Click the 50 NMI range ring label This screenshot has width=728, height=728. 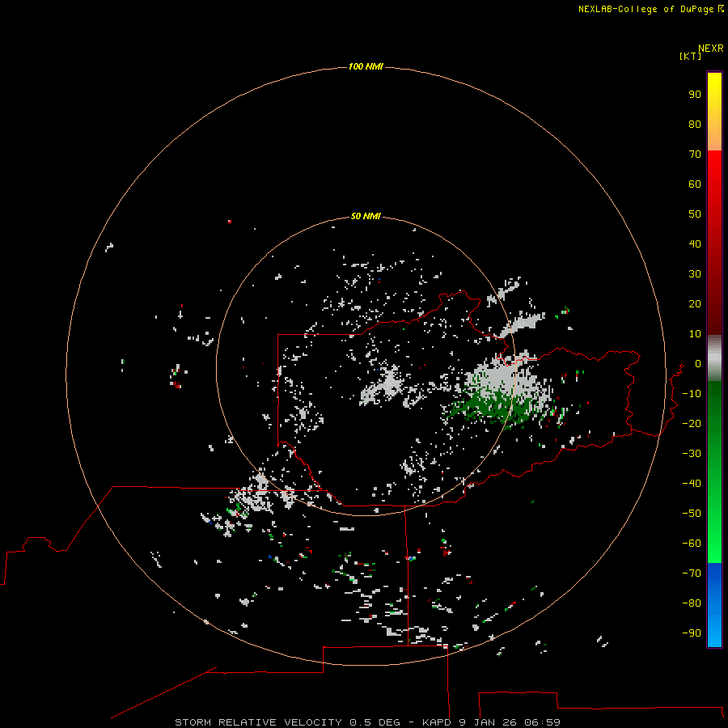point(366,216)
